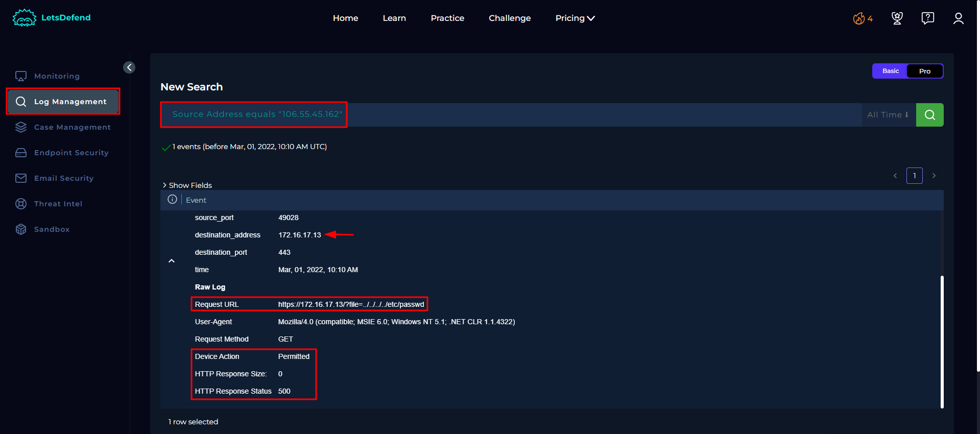Click the Event info circle icon
The image size is (980, 434).
pos(173,200)
